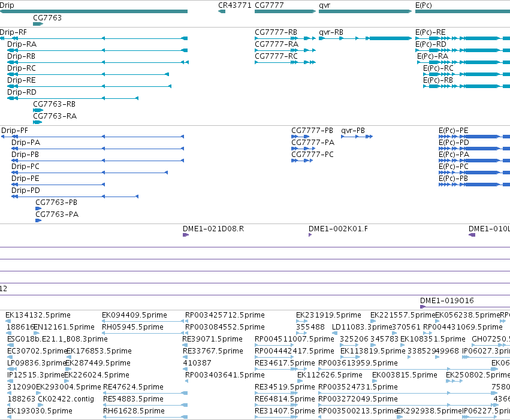Image resolution: width=510 pixels, height=420 pixels.
Task: Click the Drip-PE protein label
Action: 25,179
